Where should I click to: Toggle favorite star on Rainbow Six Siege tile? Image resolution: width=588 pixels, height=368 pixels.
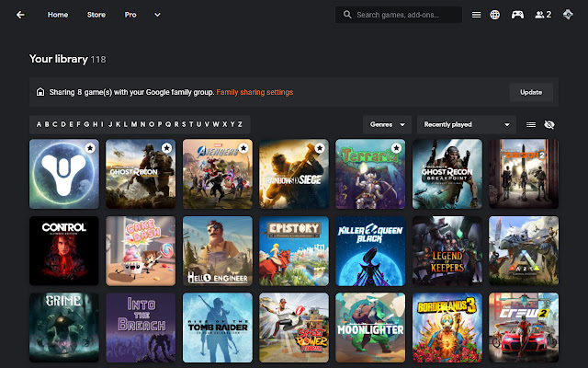tap(320, 148)
